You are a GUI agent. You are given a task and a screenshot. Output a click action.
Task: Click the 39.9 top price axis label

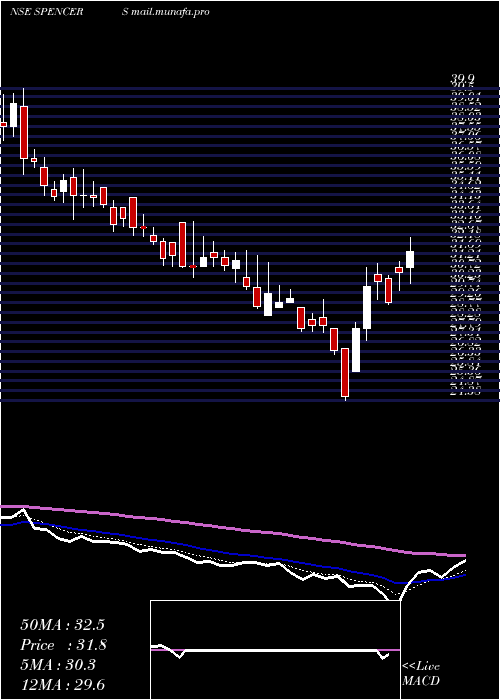[x=463, y=79]
